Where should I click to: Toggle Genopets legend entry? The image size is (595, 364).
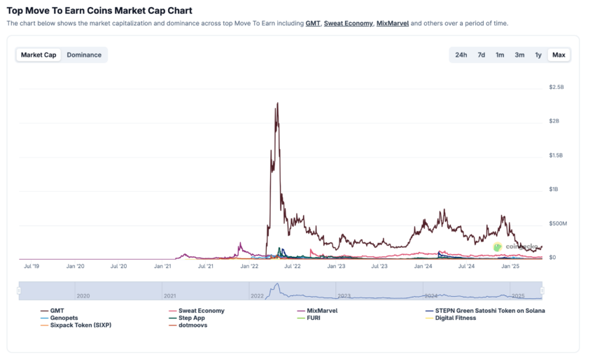59,318
